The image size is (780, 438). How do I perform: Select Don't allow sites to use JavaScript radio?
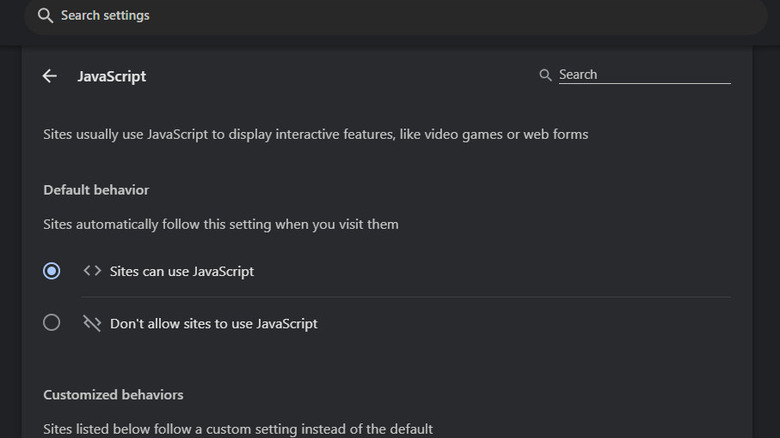point(52,323)
